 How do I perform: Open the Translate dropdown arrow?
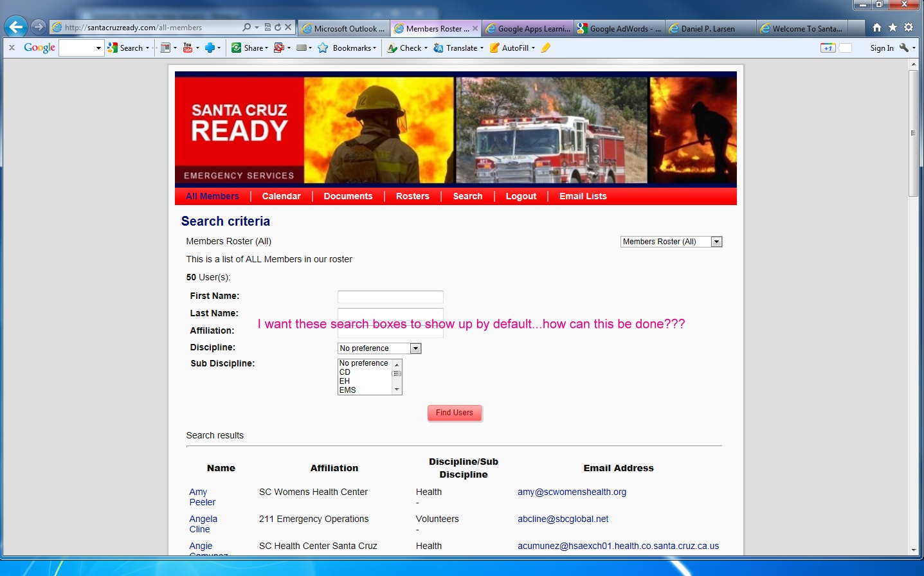(x=482, y=48)
